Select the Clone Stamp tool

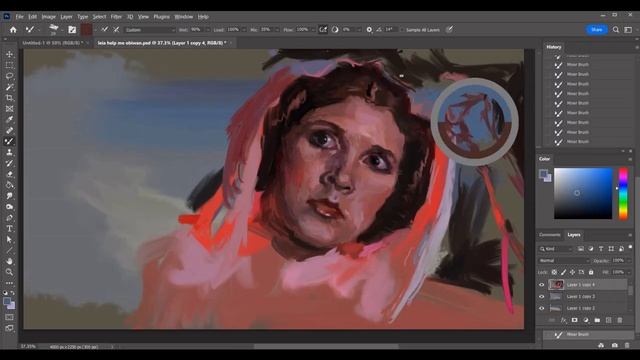pos(9,152)
